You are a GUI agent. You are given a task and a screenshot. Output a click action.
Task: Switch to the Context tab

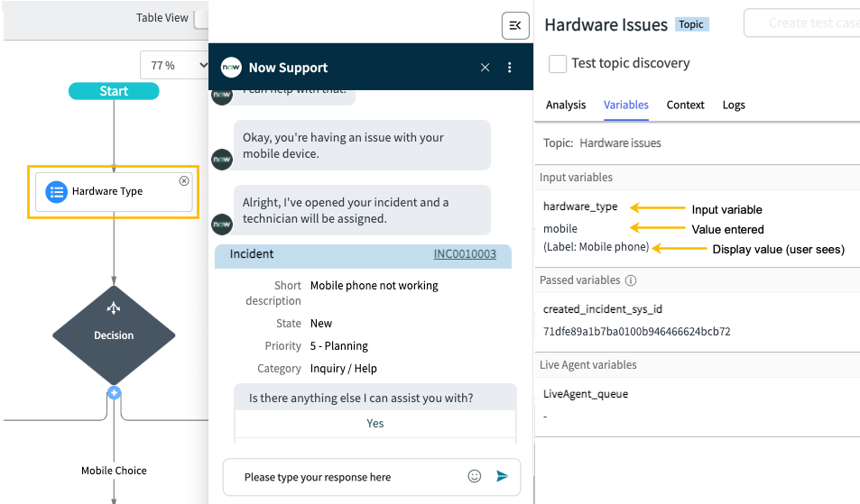[685, 105]
